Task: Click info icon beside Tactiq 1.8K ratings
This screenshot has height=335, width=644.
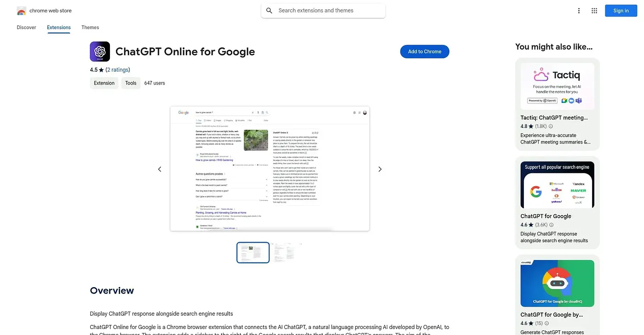Action: click(551, 126)
